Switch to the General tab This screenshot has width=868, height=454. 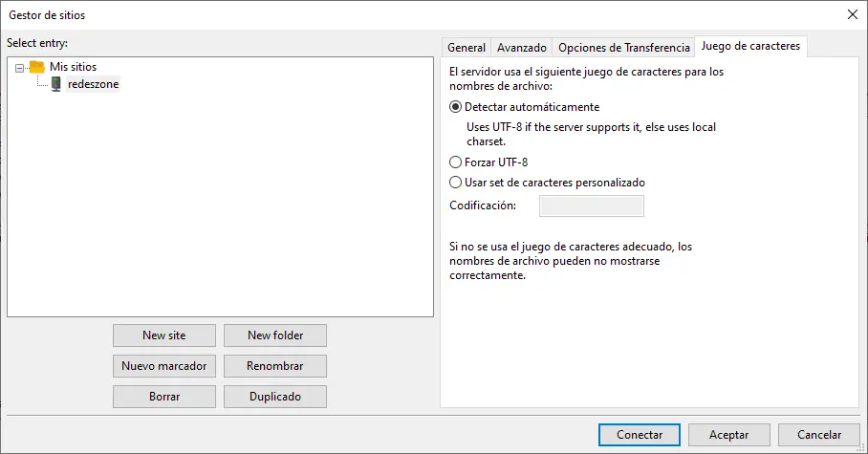(467, 47)
